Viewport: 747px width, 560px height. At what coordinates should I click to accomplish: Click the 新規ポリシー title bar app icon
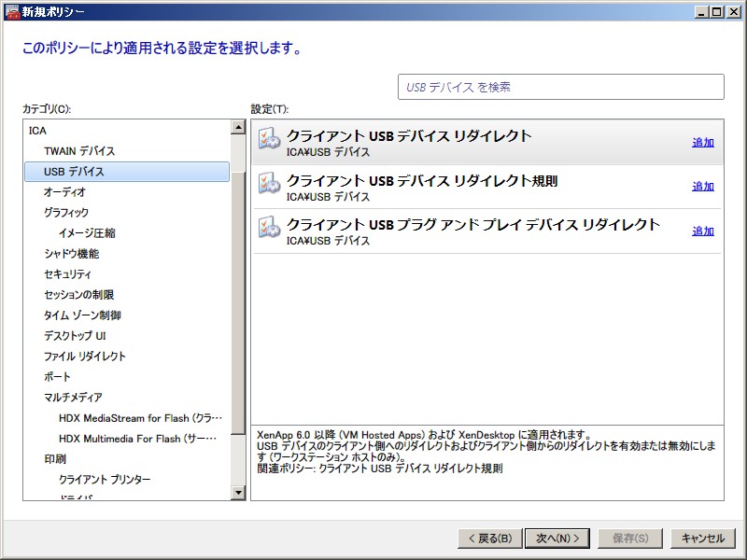pos(11,11)
